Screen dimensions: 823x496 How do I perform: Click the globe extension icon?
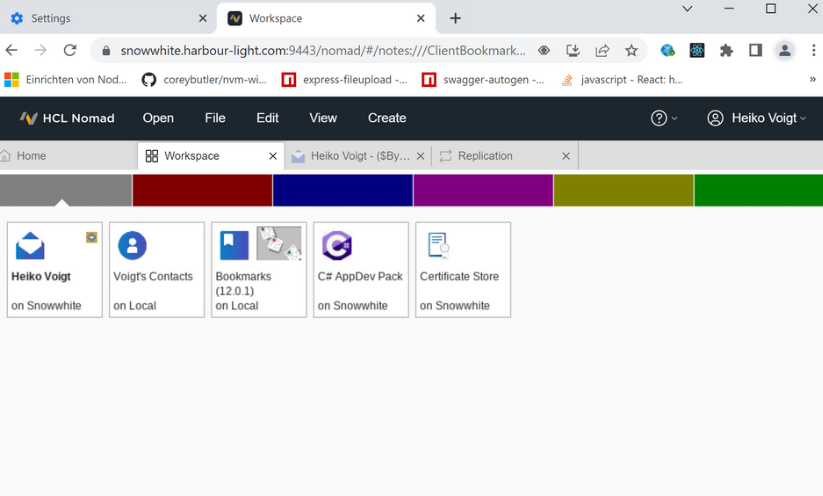(668, 50)
